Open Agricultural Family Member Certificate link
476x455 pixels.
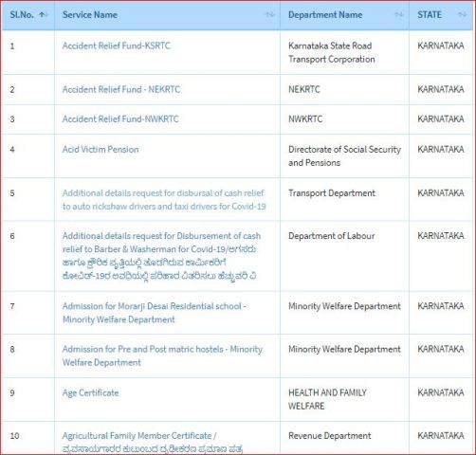tap(153, 443)
